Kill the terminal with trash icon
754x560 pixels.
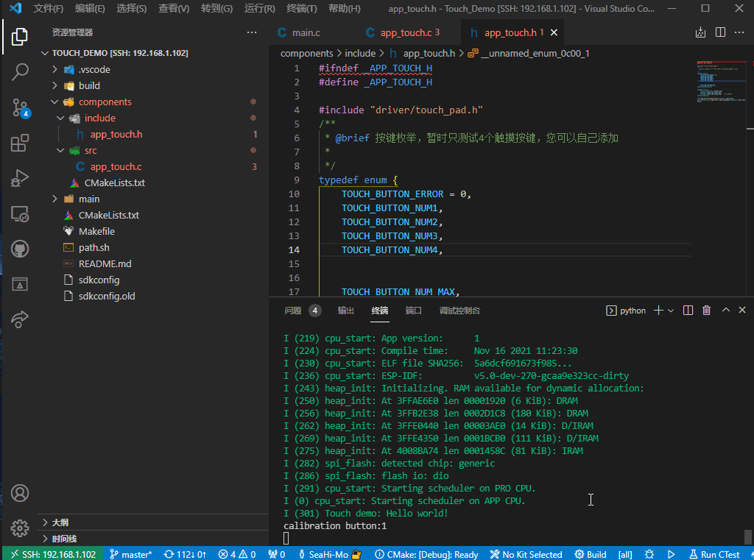[x=706, y=311]
